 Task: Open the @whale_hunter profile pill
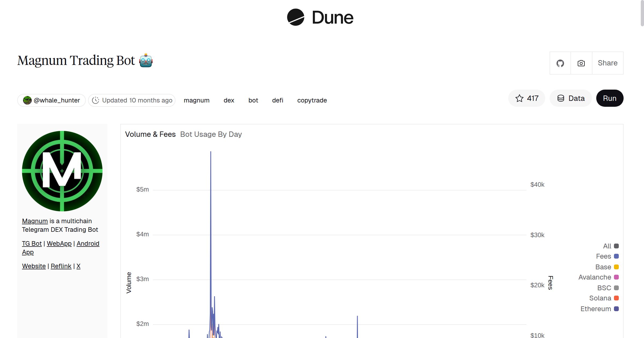click(x=51, y=100)
